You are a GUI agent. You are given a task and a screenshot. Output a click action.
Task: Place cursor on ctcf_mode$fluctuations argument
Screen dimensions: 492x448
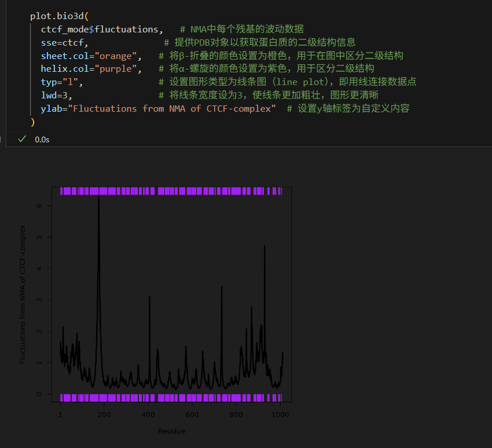point(102,30)
